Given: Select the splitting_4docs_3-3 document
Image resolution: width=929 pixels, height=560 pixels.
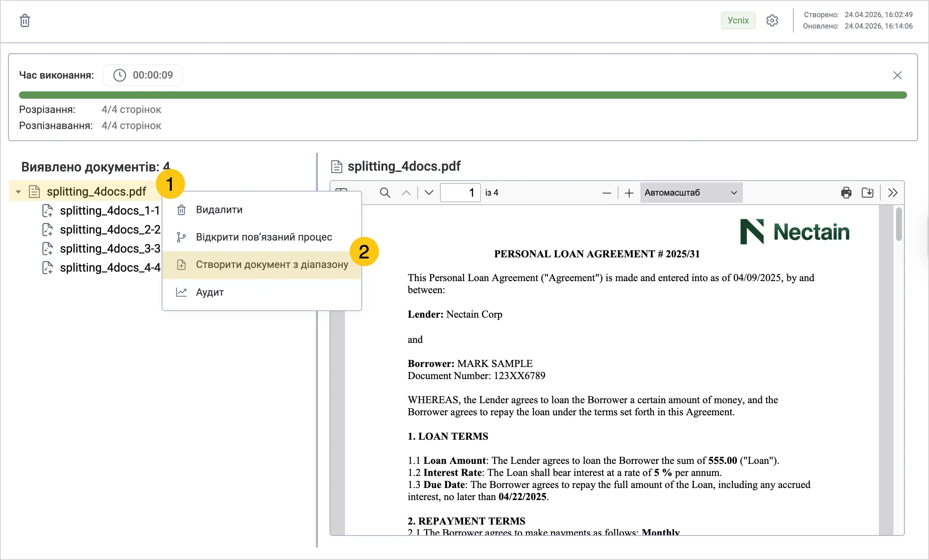Looking at the screenshot, I should click(x=110, y=248).
